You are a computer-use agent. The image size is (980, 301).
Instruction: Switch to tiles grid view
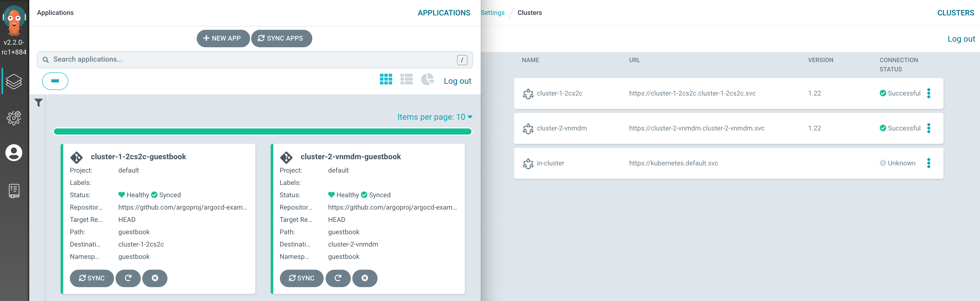[386, 79]
